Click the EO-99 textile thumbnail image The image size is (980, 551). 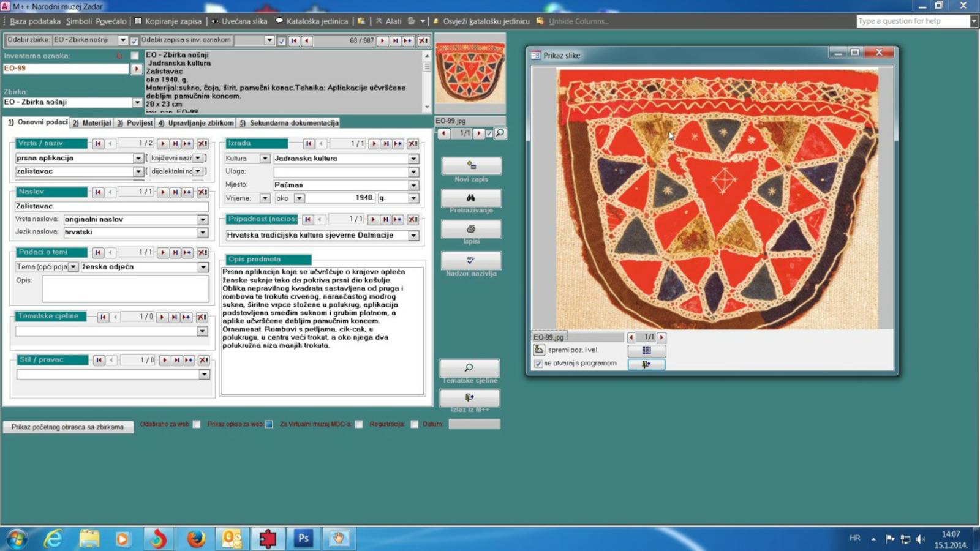(x=470, y=72)
